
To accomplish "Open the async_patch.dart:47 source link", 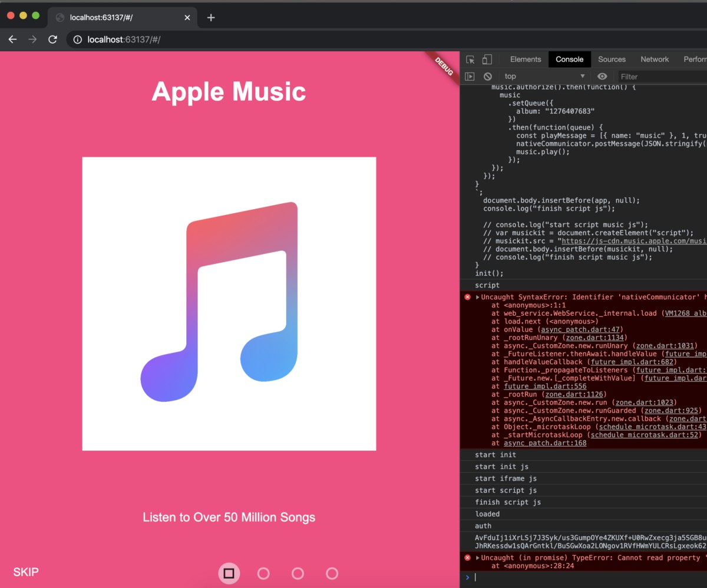I will (582, 330).
